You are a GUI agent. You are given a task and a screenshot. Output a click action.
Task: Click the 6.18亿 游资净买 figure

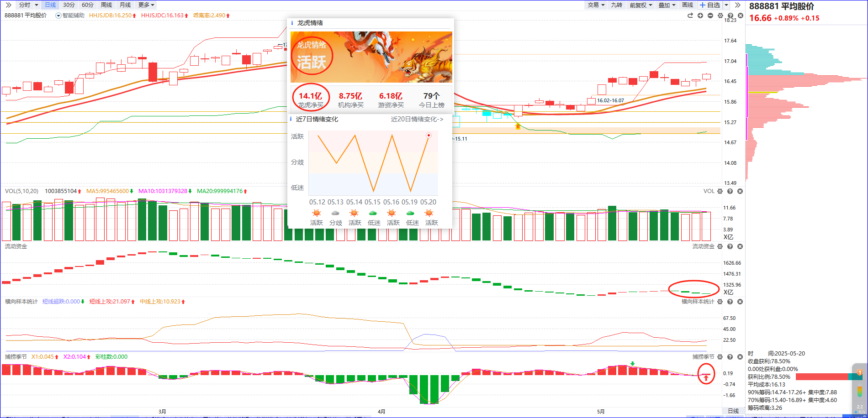391,99
